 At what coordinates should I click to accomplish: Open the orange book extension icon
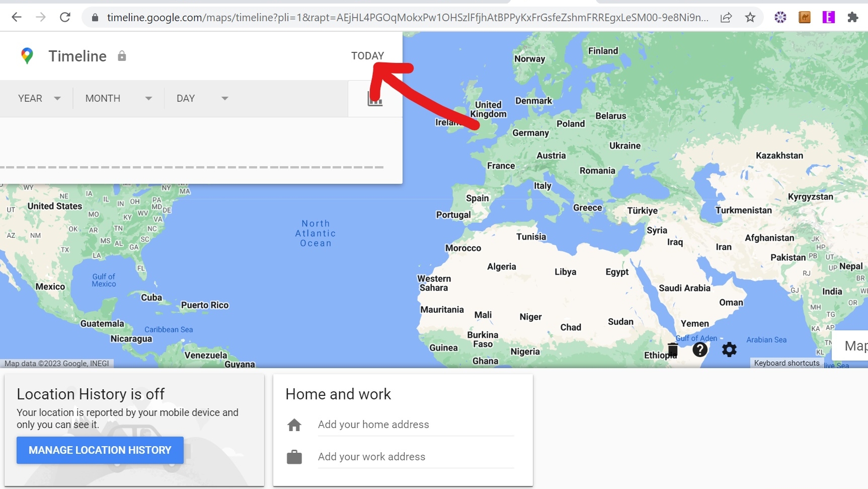pos(805,18)
